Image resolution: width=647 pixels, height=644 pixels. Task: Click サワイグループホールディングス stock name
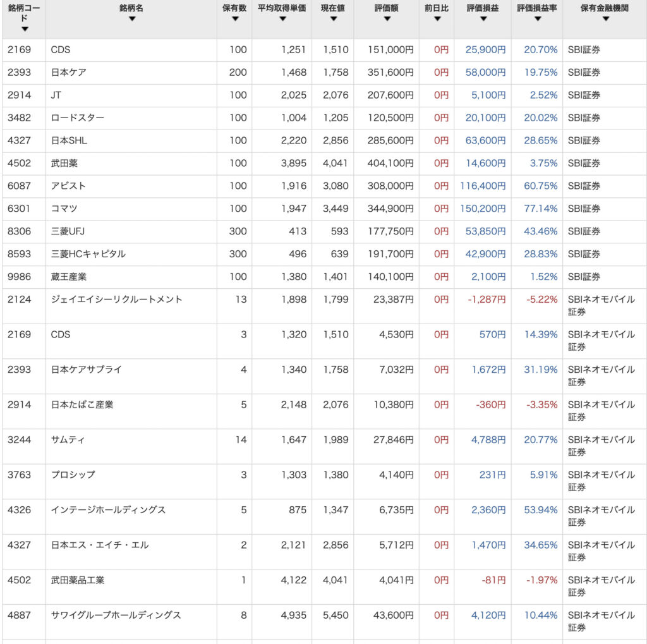[116, 615]
